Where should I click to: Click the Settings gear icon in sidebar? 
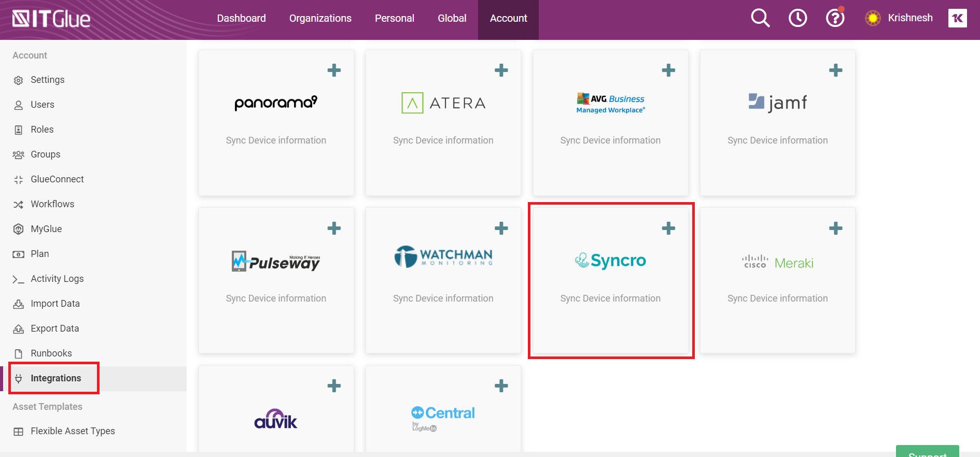click(x=19, y=80)
